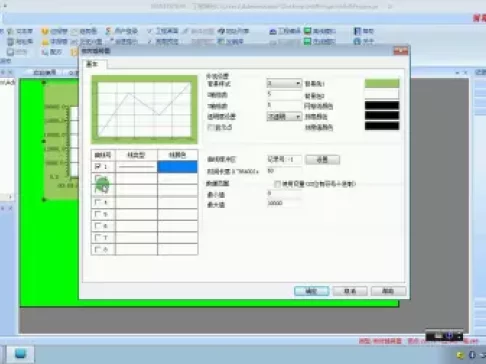The image size is (486, 364).
Task: Open the blue help book toolbar icon
Action: (x=357, y=31)
